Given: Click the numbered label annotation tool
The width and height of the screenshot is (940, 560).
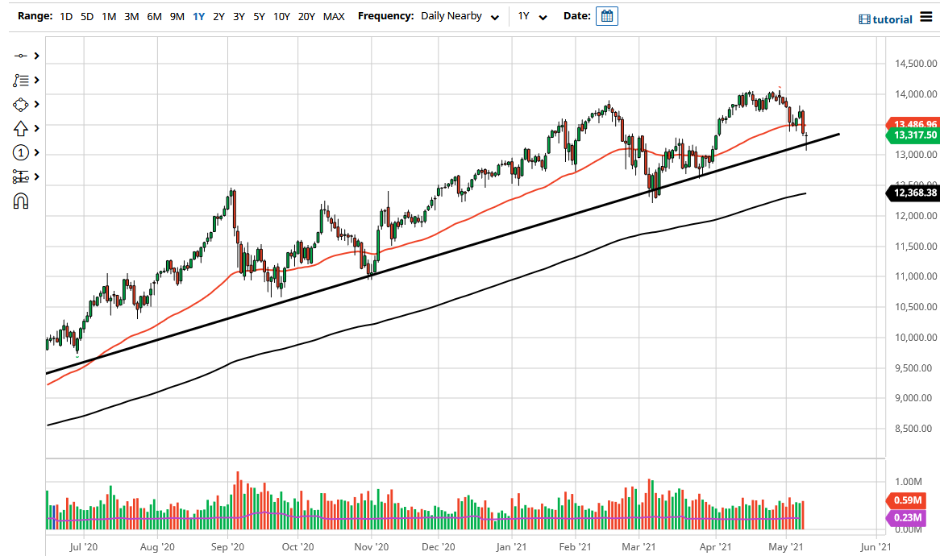Looking at the screenshot, I should (x=21, y=152).
